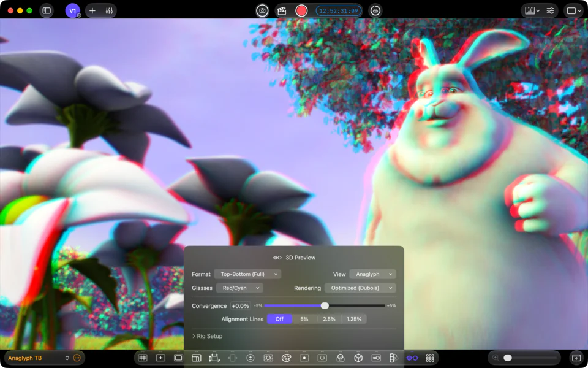588x368 pixels.
Task: Open the Format Top-Bottom (Full) dropdown
Action: [x=247, y=274]
